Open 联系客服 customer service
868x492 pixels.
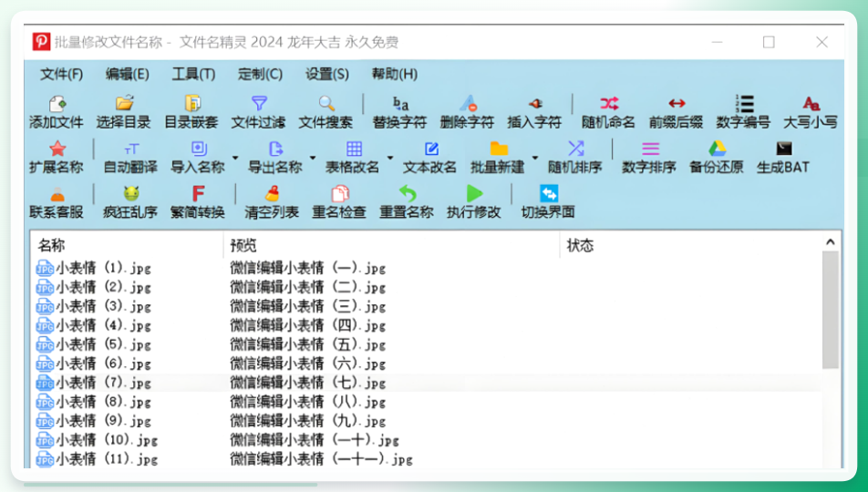57,202
